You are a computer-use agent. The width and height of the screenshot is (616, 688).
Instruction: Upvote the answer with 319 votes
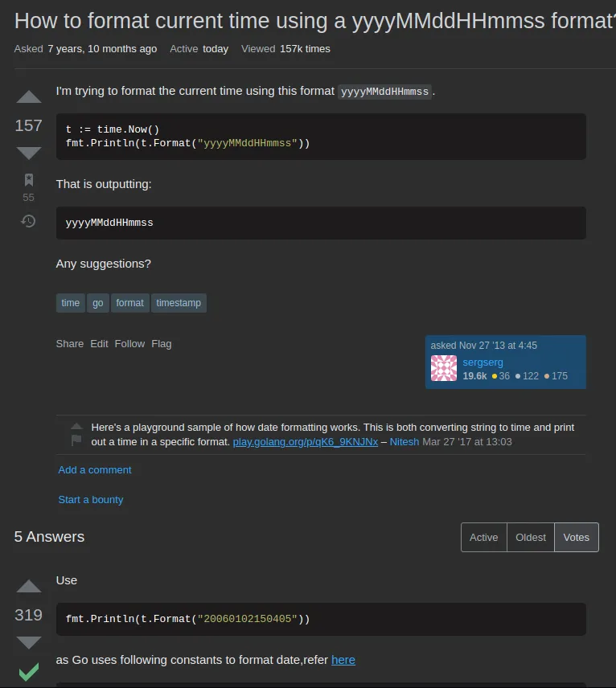(x=29, y=587)
